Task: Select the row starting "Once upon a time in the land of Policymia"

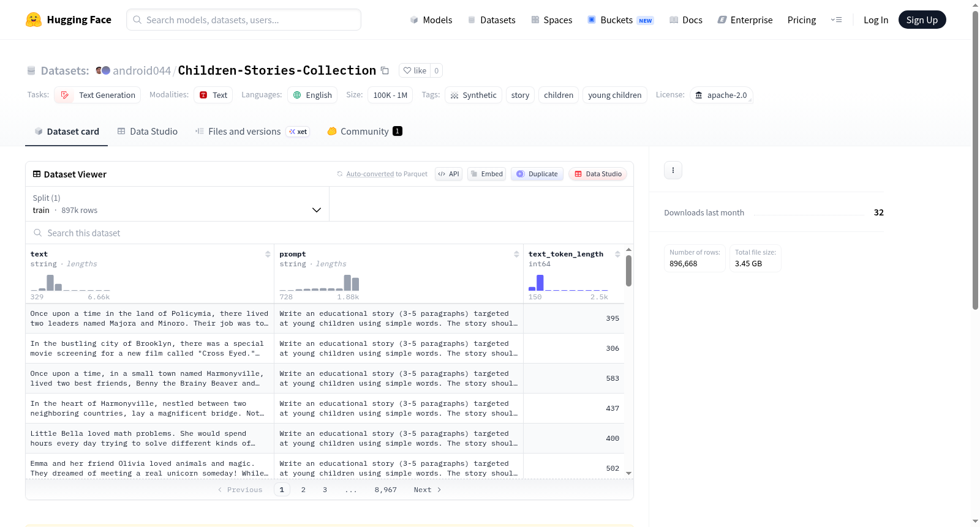Action: coord(325,318)
